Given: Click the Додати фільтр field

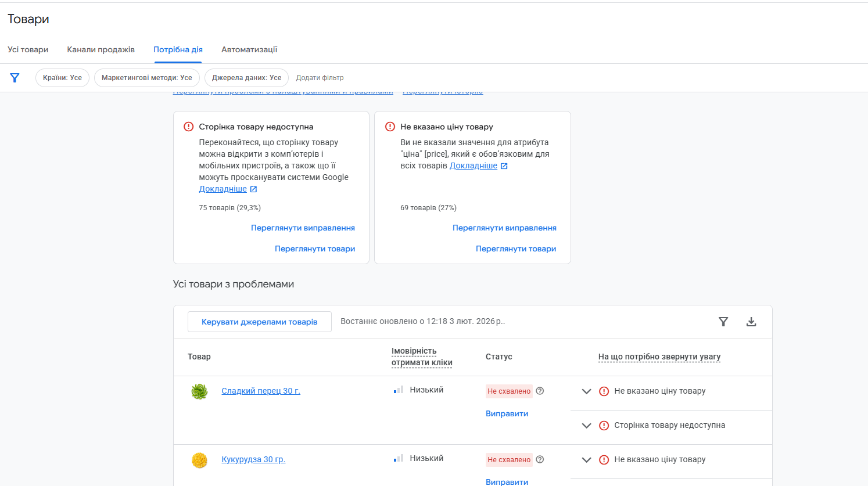Looking at the screenshot, I should click(320, 78).
